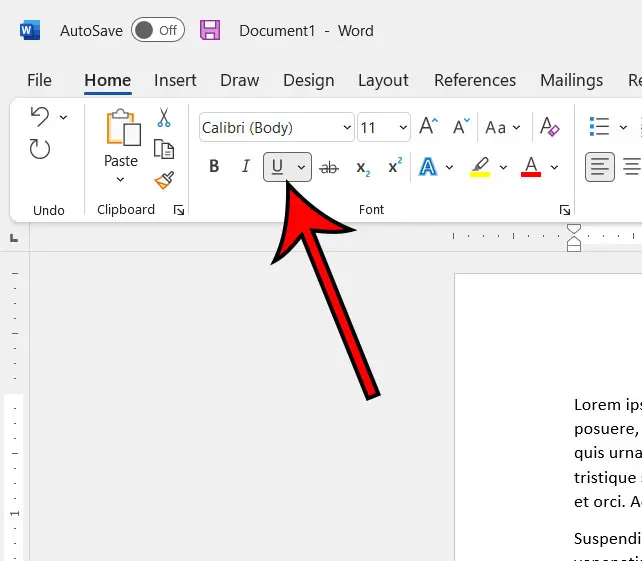
Task: Save the document with the purple floppy icon
Action: (210, 30)
